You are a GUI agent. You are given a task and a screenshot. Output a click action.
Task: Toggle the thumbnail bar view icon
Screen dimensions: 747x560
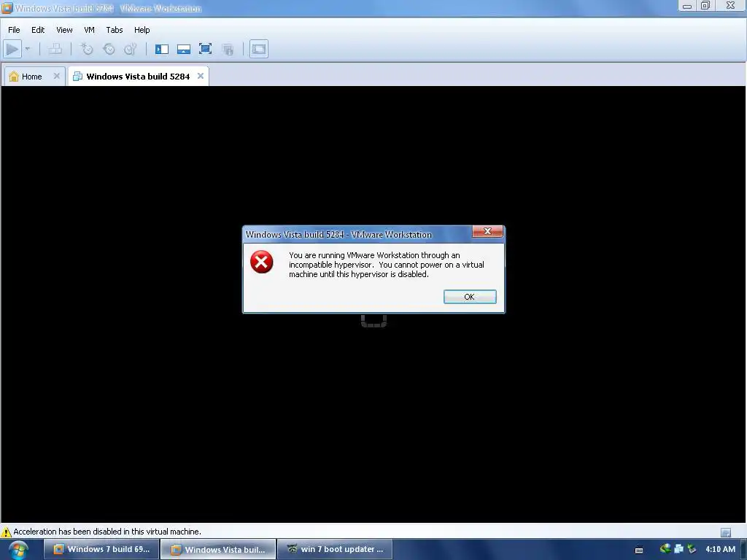click(183, 49)
